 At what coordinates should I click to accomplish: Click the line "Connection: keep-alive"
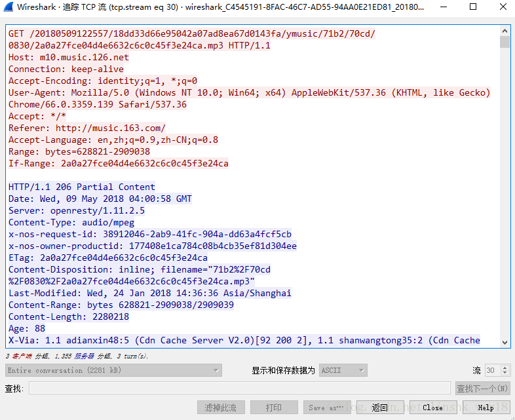tap(66, 69)
